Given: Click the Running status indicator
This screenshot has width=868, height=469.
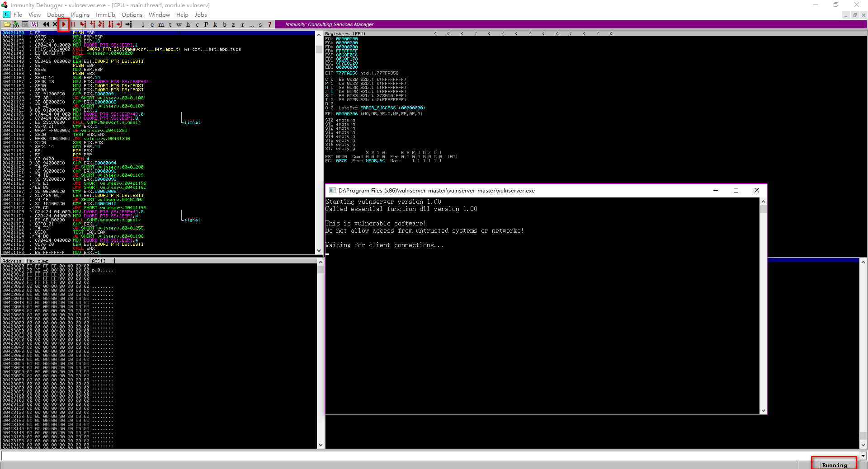Looking at the screenshot, I should (x=835, y=465).
